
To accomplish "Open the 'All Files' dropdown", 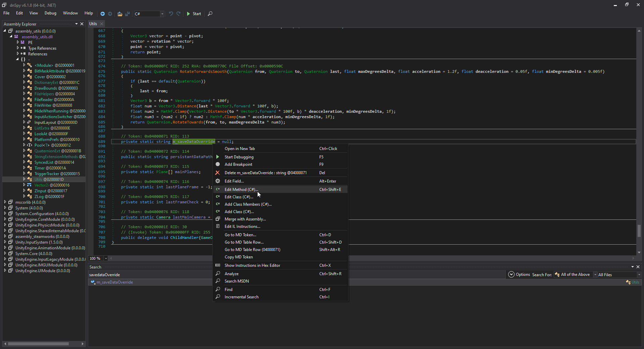I will click(x=639, y=275).
